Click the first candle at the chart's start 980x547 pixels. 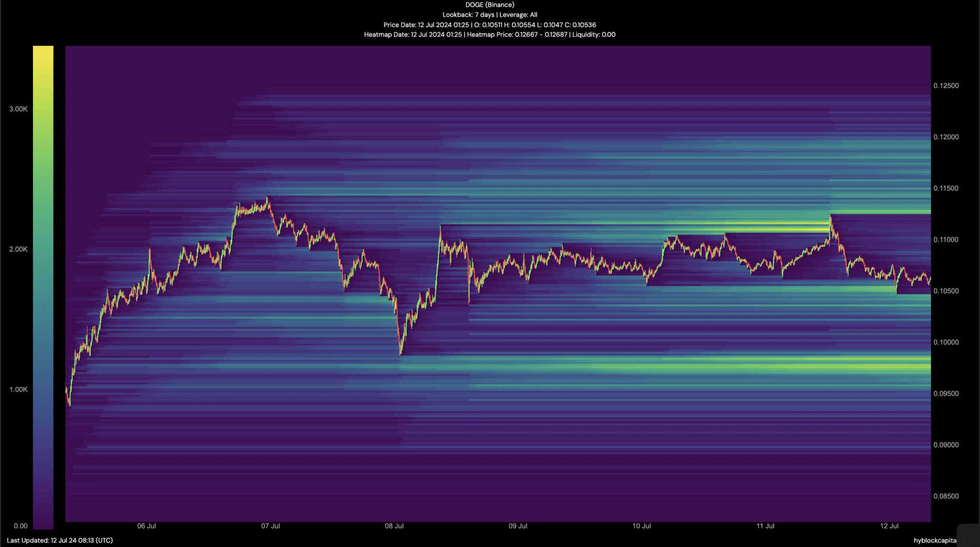[x=66, y=389]
